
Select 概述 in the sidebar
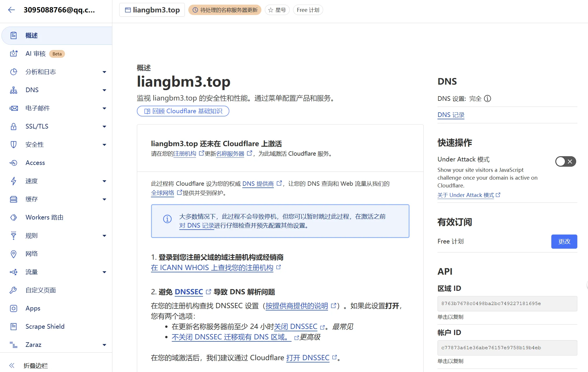(31, 36)
